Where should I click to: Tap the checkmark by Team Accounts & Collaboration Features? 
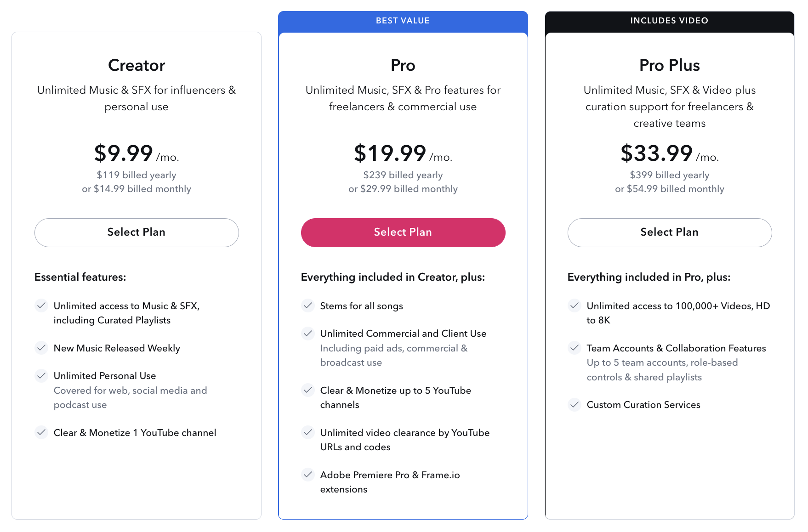coord(575,348)
